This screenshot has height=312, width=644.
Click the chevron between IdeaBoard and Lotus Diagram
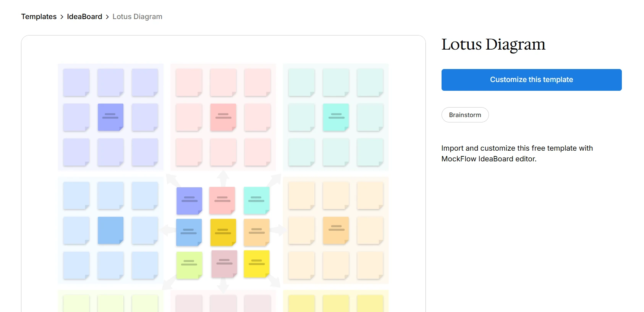[107, 17]
